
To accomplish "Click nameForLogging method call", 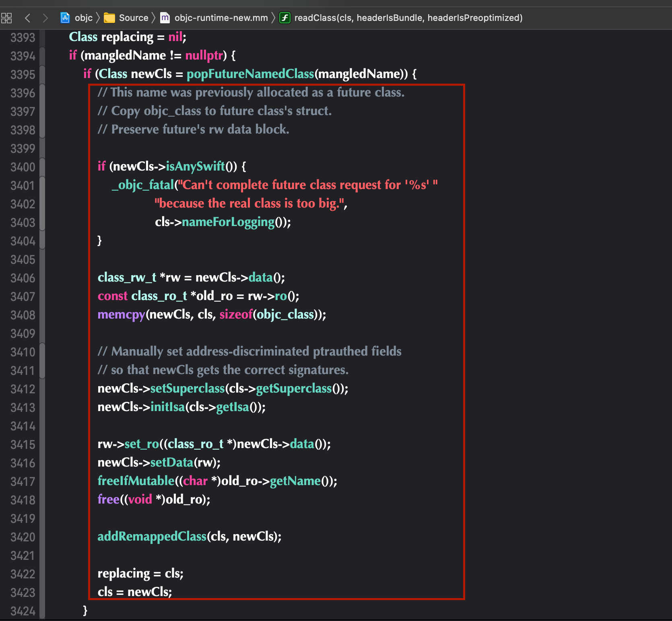I will 228,222.
